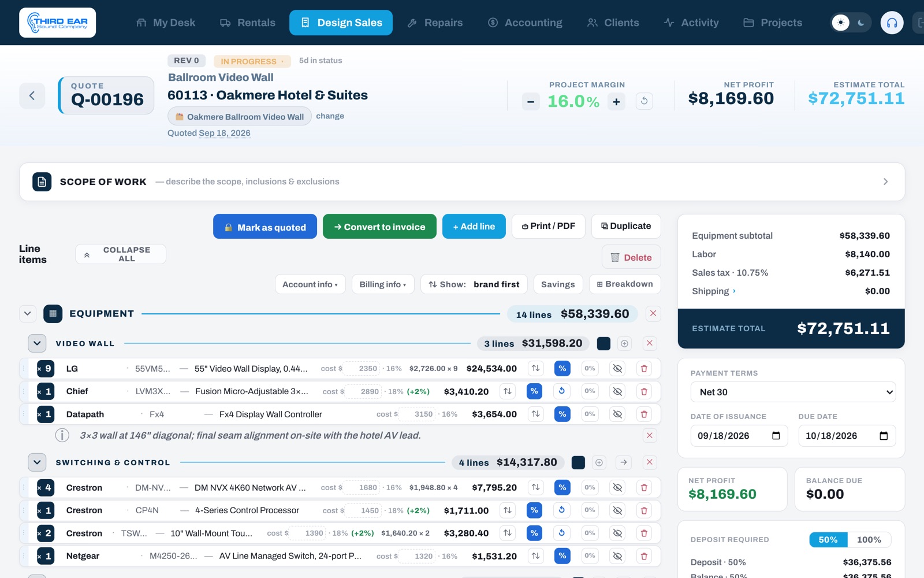Toggle percent markup on Crestron CP4N line
This screenshot has width=924, height=578.
[x=534, y=510]
